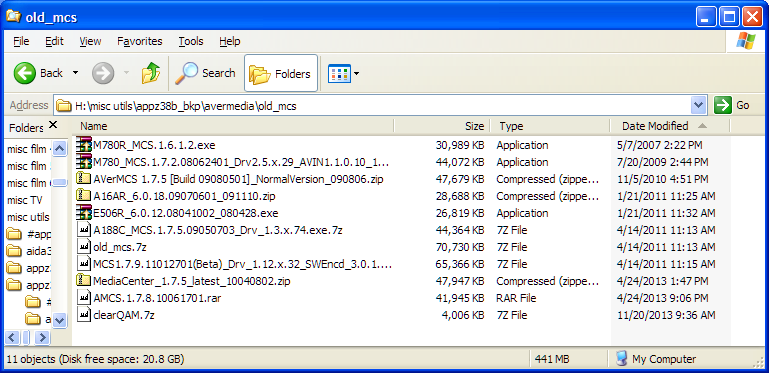Select the old_mcs.7z file icon

click(84, 247)
